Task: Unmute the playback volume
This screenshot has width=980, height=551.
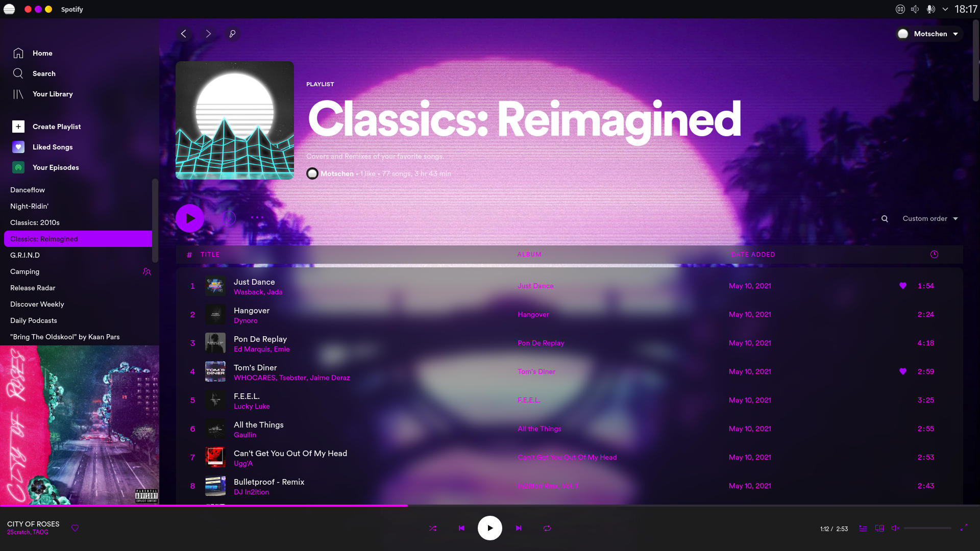Action: pos(896,528)
